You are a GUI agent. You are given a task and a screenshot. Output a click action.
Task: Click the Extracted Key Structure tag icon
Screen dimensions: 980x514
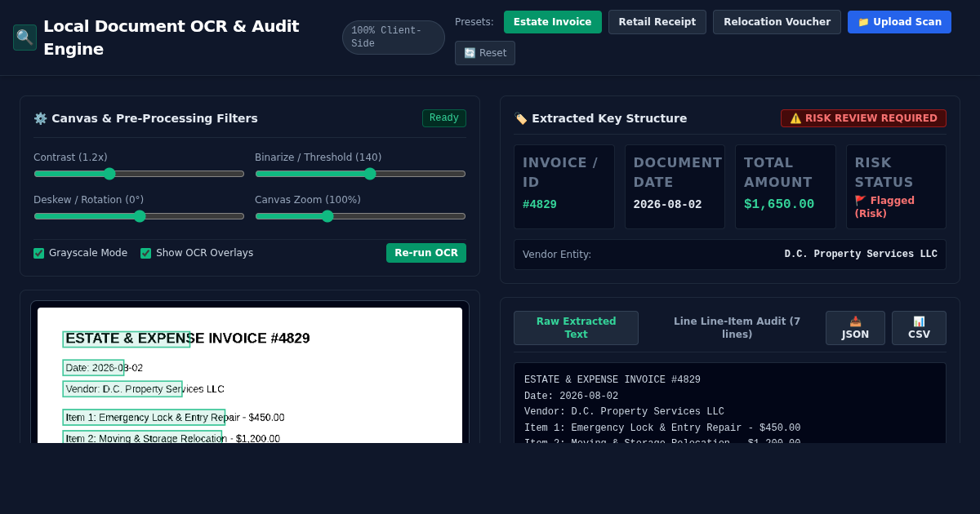coord(520,118)
